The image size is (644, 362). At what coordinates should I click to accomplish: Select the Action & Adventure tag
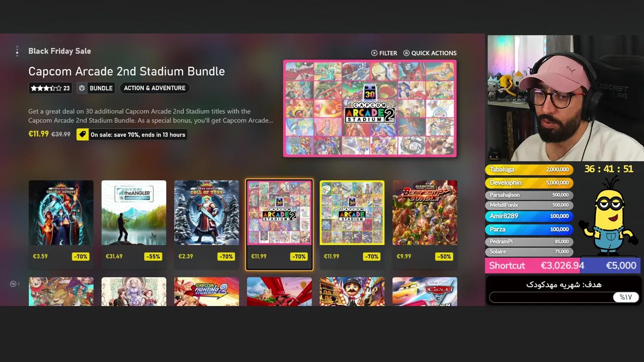pos(154,88)
